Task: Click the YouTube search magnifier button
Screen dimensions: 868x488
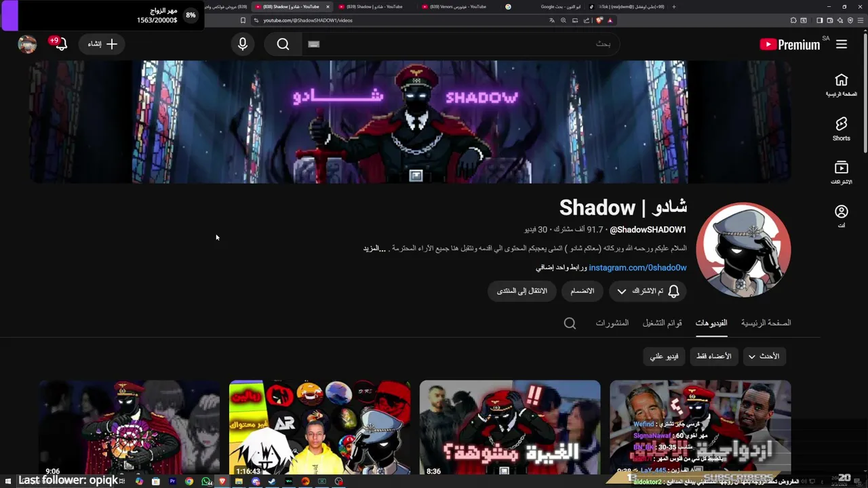Action: click(283, 44)
